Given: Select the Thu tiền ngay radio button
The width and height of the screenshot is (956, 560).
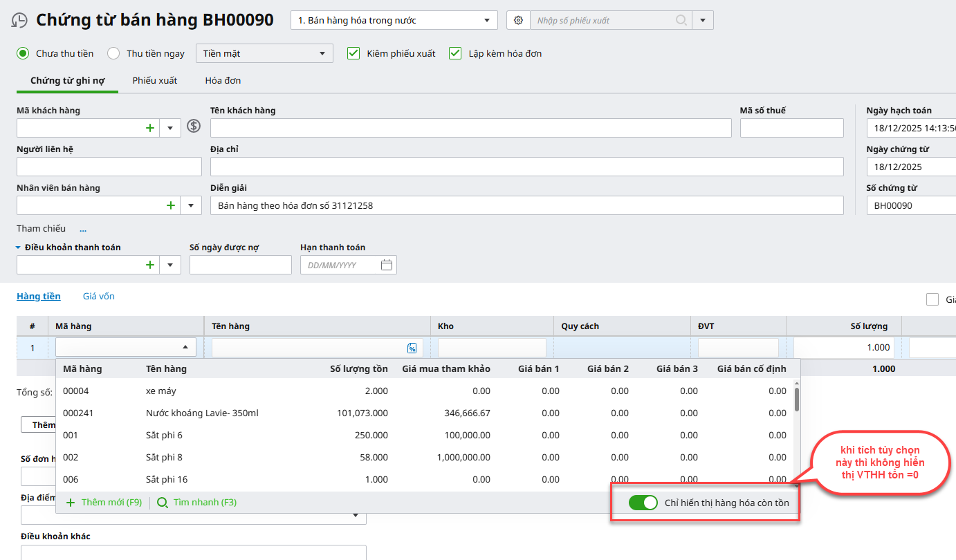Looking at the screenshot, I should pyautogui.click(x=113, y=53).
